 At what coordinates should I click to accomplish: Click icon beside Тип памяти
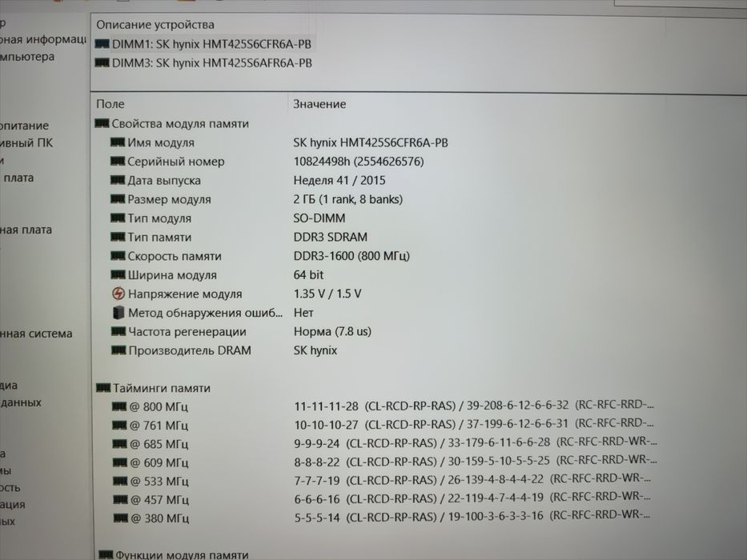tap(118, 237)
